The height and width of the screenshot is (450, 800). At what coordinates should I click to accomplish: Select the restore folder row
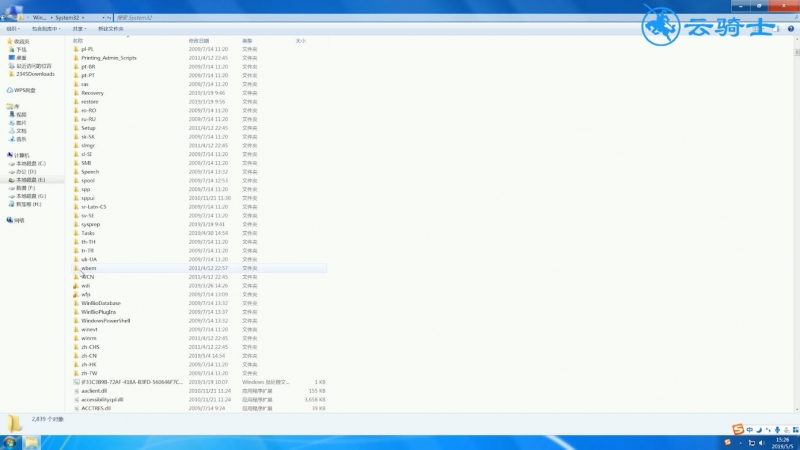[199, 102]
